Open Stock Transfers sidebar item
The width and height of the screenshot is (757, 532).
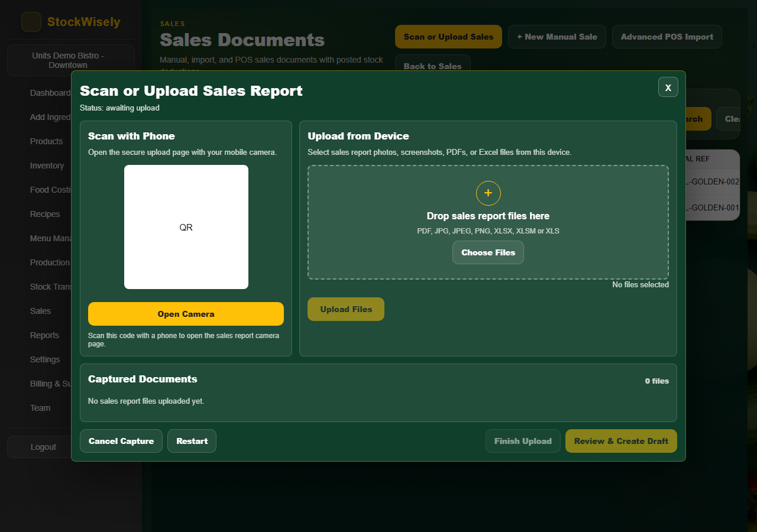point(50,287)
